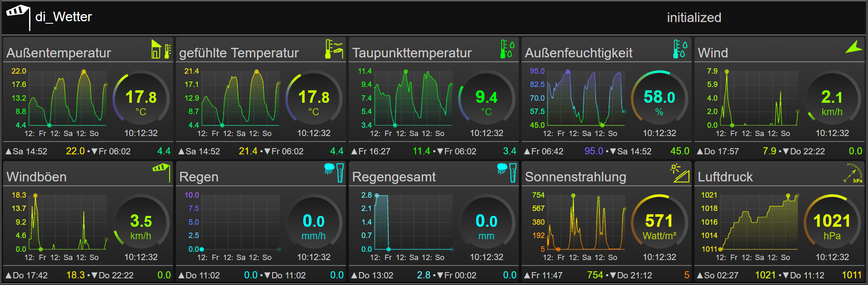Image resolution: width=868 pixels, height=285 pixels.
Task: Click the Sonnenstrahlung maximum value 754
Action: click(595, 275)
